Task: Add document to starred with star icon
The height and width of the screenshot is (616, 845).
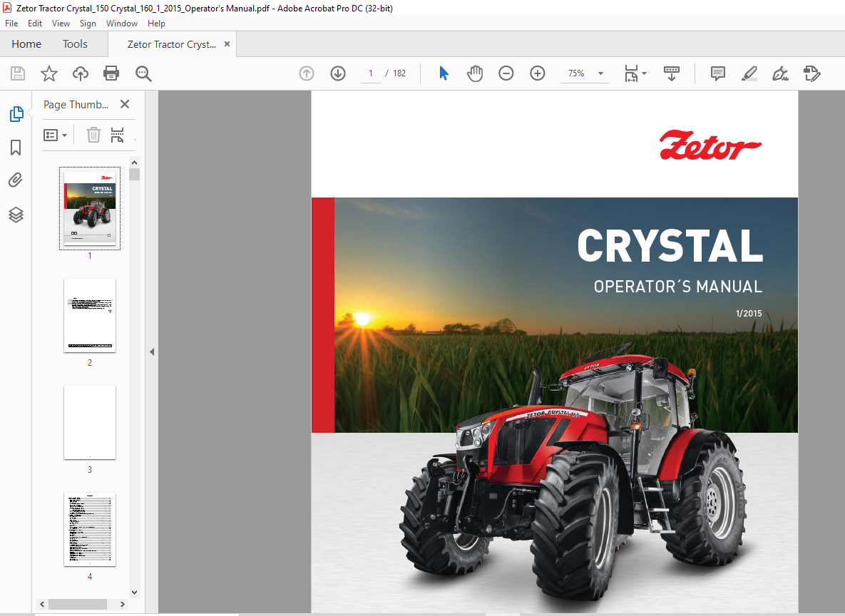Action: pos(49,73)
